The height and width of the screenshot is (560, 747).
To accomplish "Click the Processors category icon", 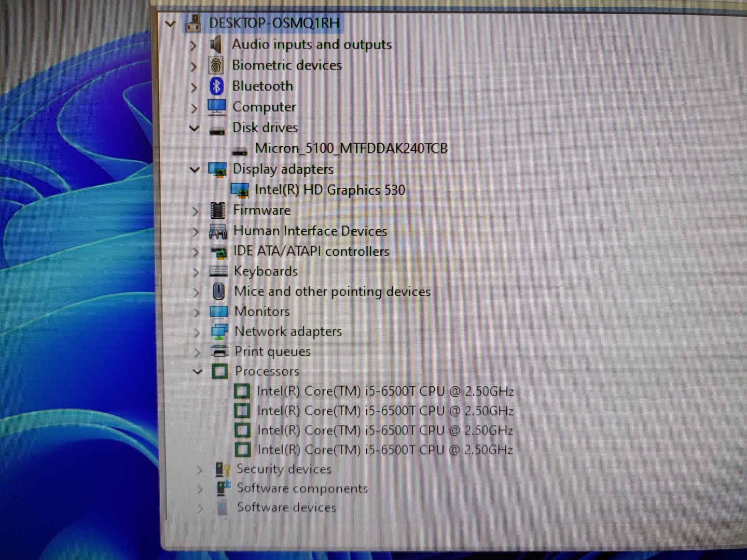I will (220, 371).
